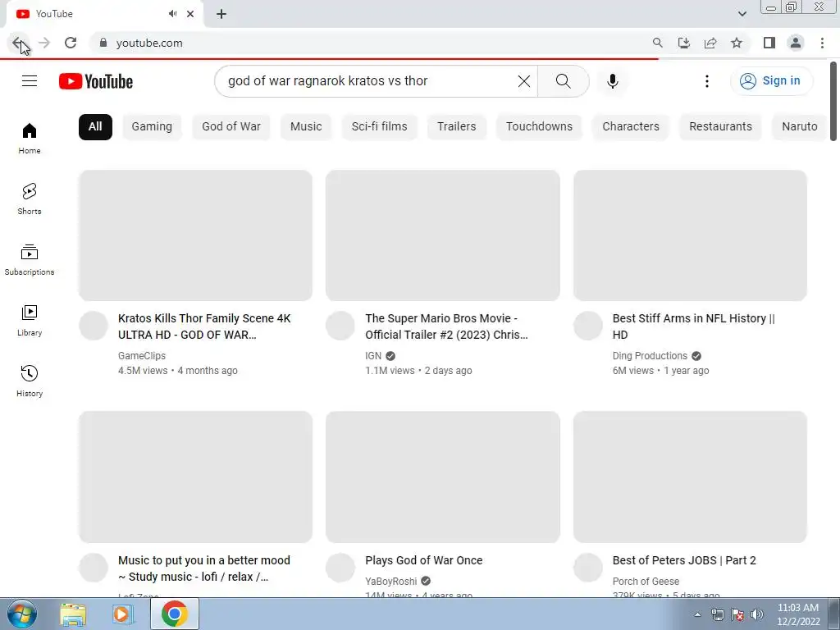Start voice search with microphone
The height and width of the screenshot is (630, 840).
point(612,81)
